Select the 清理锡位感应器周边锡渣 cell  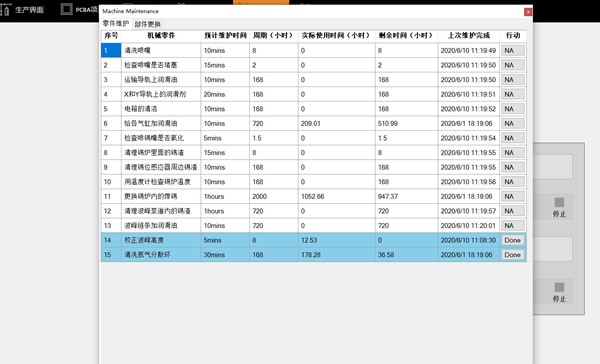tap(161, 167)
